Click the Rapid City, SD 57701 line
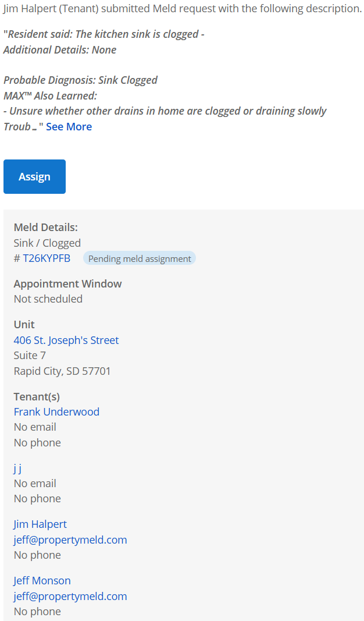Screen dimensions: 364x621 coord(62,371)
